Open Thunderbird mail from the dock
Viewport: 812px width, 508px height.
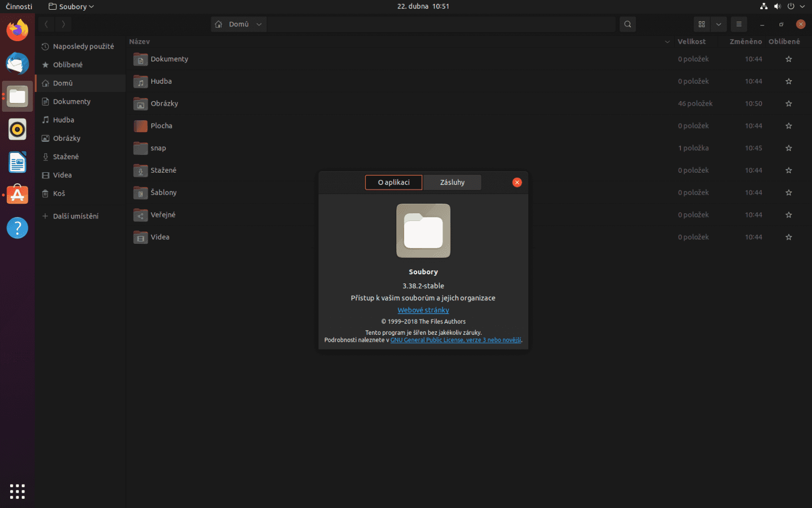[17, 63]
